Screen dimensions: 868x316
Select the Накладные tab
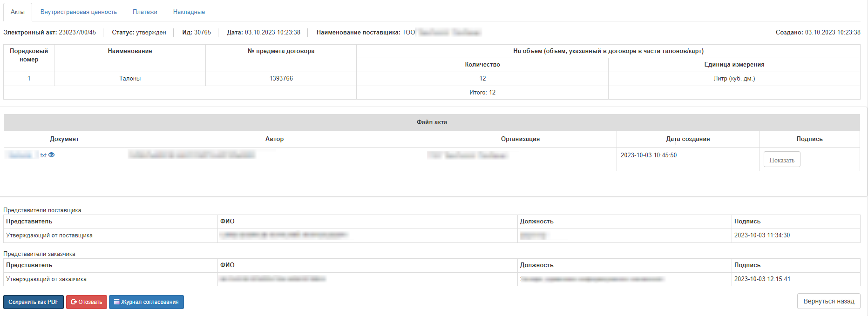[x=189, y=12]
